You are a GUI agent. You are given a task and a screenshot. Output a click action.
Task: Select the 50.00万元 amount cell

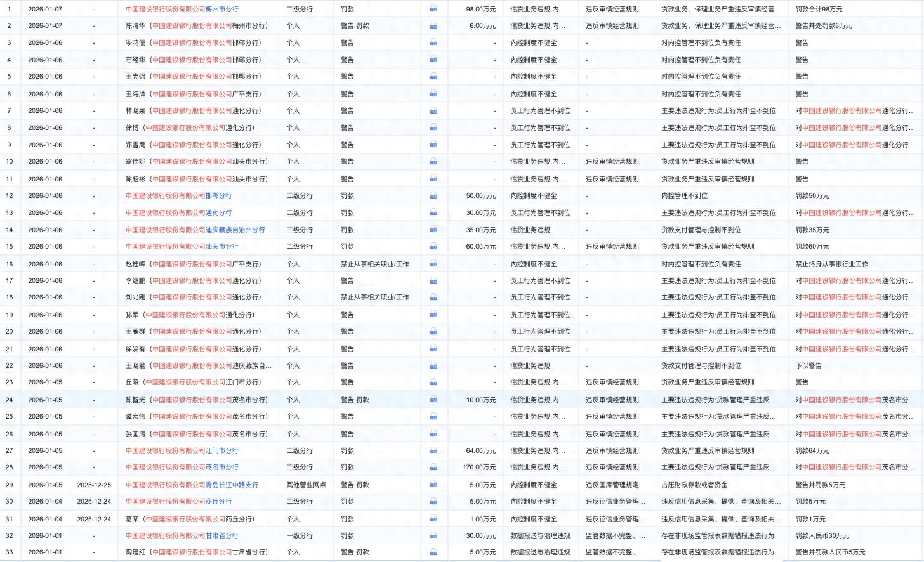click(x=481, y=195)
